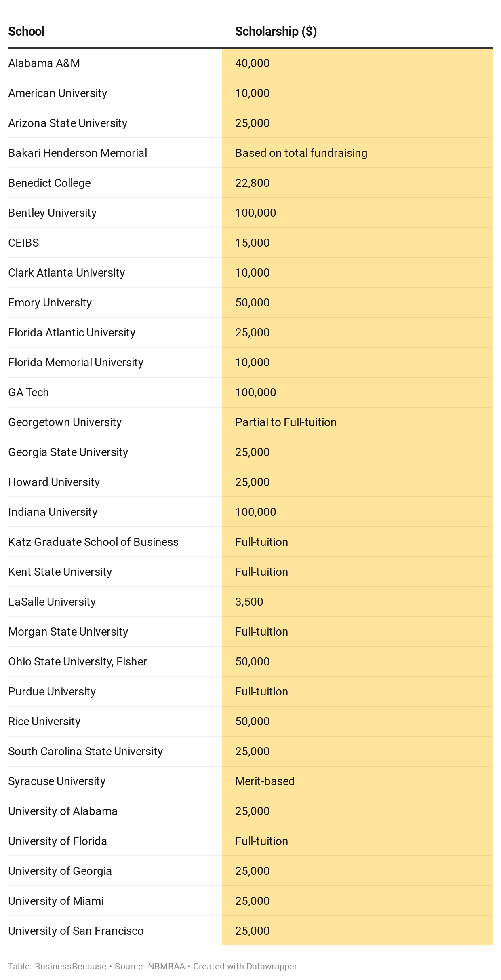Click the 'Source: NBMBAA' footer text
501x980 pixels.
coord(149,966)
